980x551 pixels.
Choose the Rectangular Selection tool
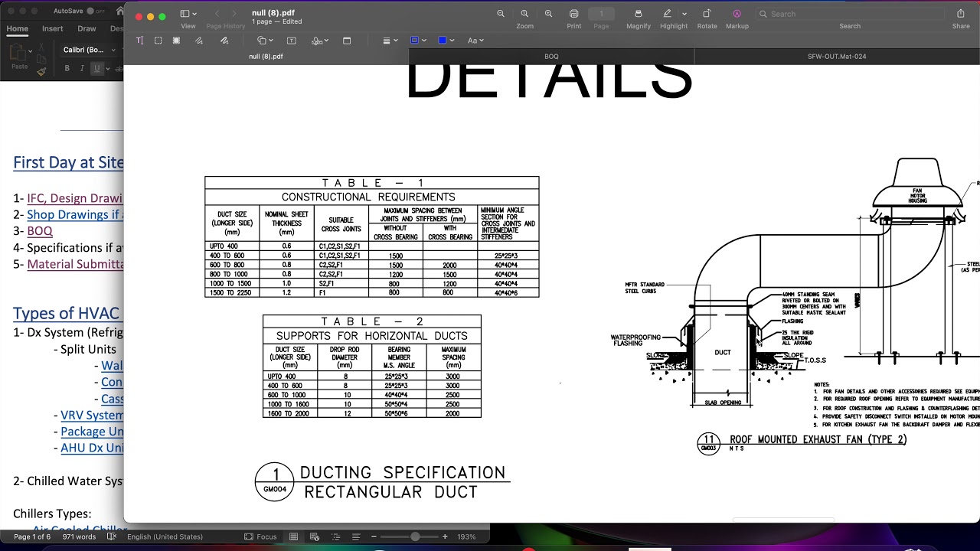point(158,41)
